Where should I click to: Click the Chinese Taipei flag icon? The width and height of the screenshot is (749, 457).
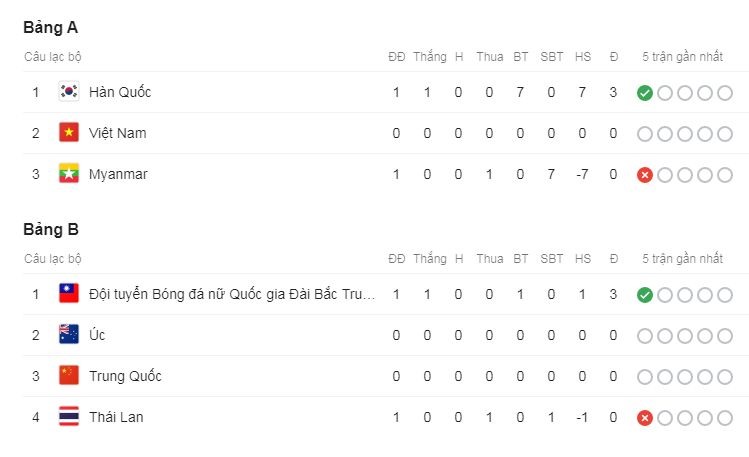(69, 294)
